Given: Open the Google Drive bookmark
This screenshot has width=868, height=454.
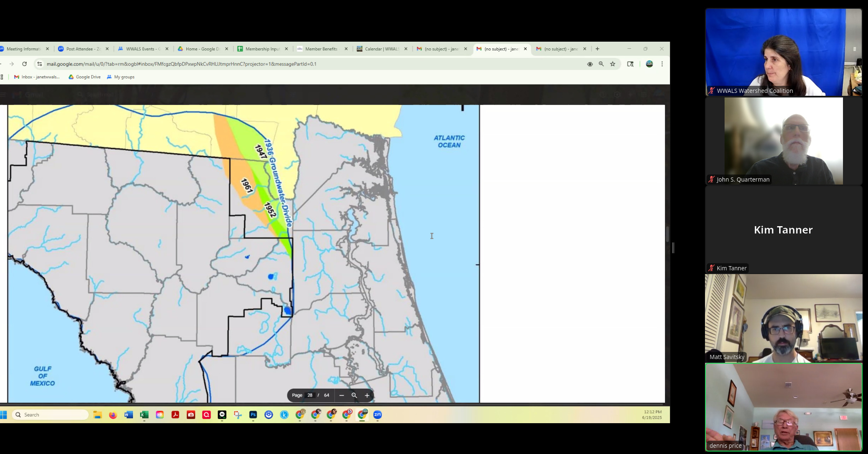Looking at the screenshot, I should [85, 77].
